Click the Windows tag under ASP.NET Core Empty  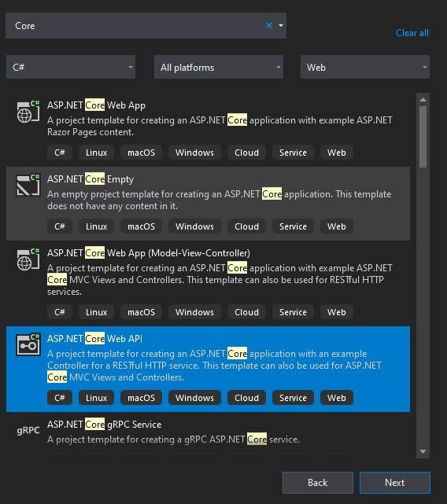click(x=194, y=226)
